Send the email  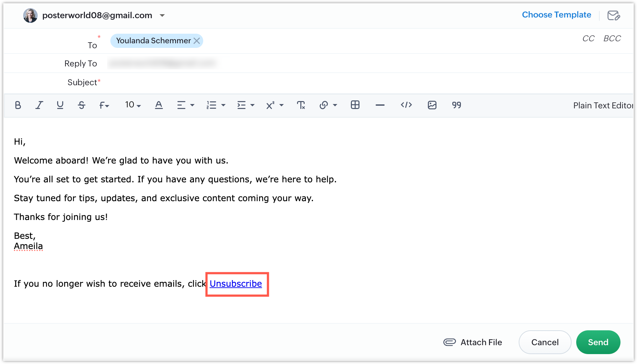point(598,342)
